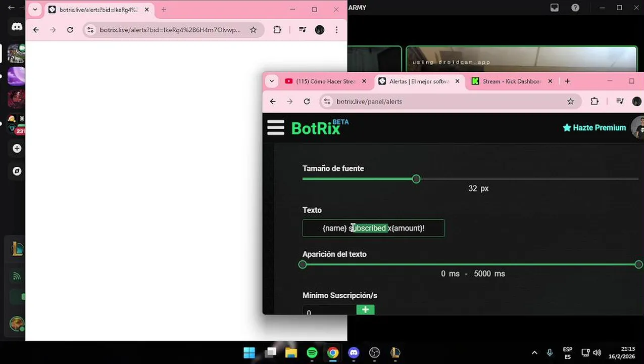Click the Hazte Premium link

[x=595, y=128]
